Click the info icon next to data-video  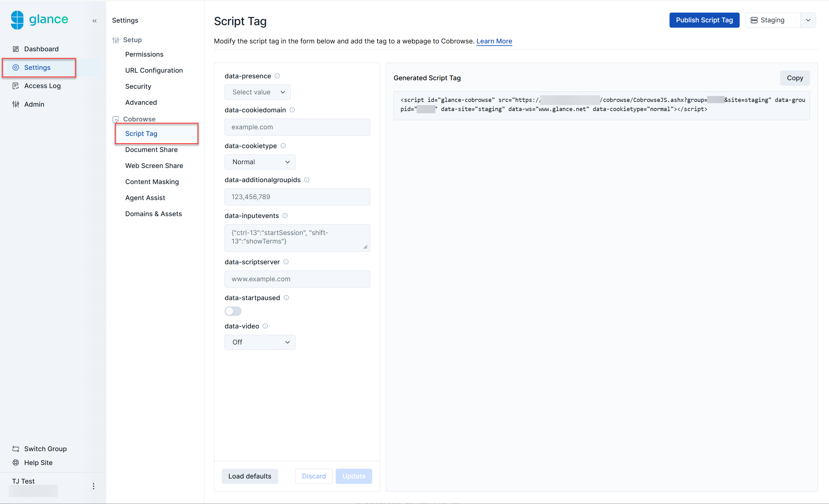pyautogui.click(x=265, y=326)
